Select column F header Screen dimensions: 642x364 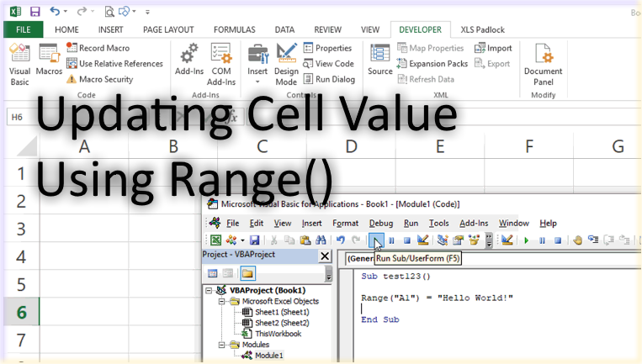[529, 146]
